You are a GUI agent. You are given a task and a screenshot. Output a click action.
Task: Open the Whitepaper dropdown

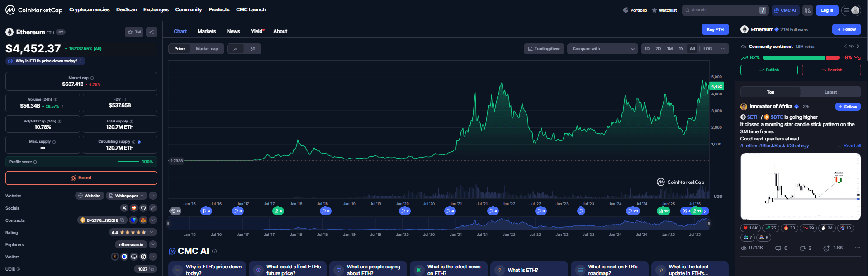127,196
